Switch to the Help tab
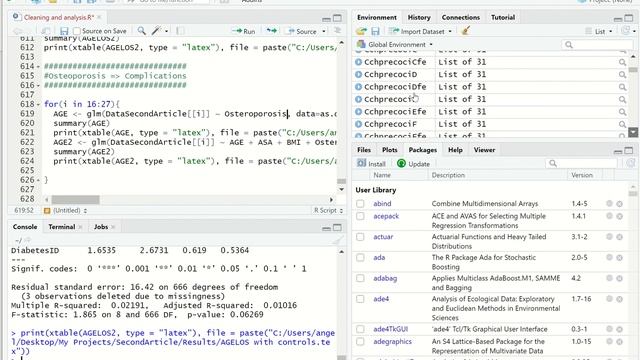The image size is (640, 360). (455, 150)
